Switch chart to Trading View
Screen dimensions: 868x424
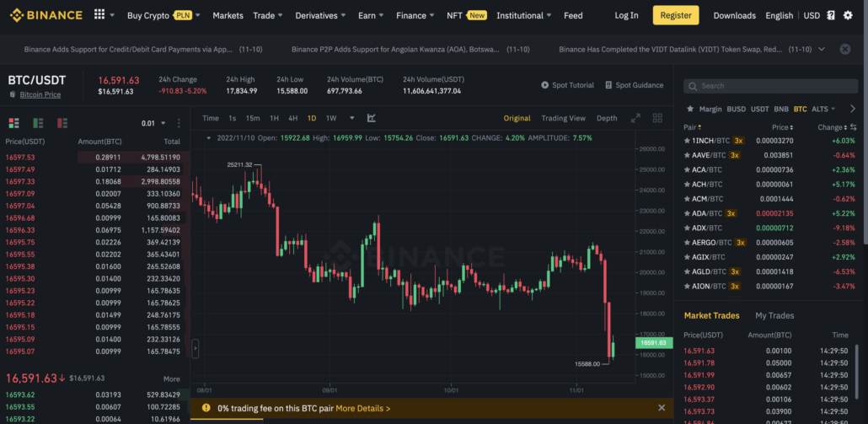coord(563,118)
